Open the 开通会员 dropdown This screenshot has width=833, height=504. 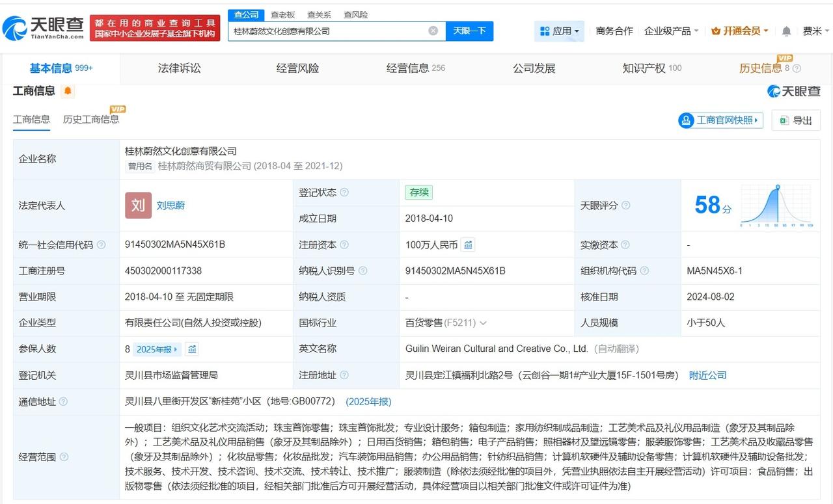click(740, 31)
